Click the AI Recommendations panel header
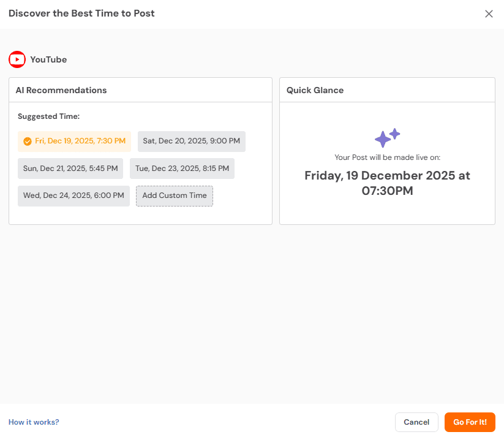 coord(61,90)
